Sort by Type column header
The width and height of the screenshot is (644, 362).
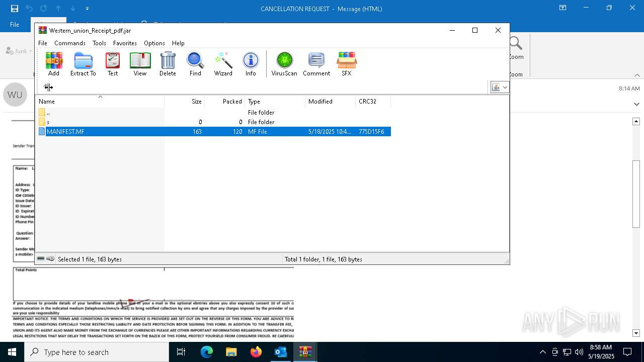275,102
